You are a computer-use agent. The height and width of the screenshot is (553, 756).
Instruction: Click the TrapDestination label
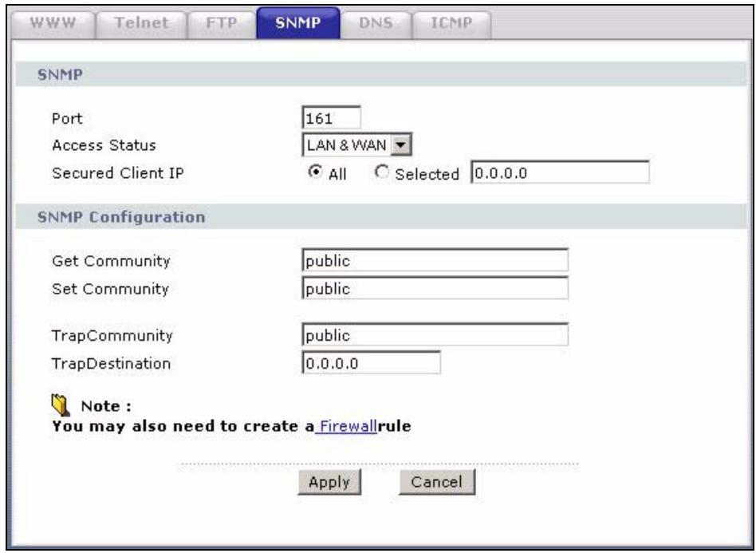pyautogui.click(x=112, y=363)
